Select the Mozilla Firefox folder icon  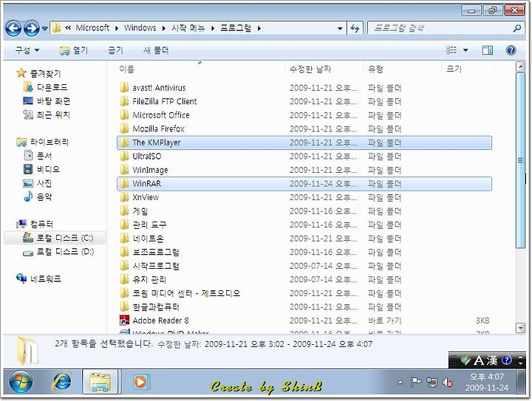(124, 128)
